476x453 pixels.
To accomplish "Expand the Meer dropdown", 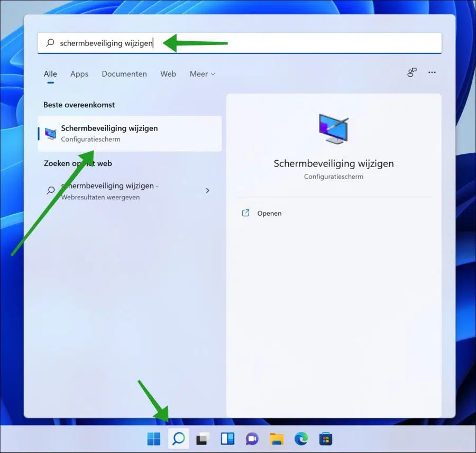I will (x=203, y=73).
